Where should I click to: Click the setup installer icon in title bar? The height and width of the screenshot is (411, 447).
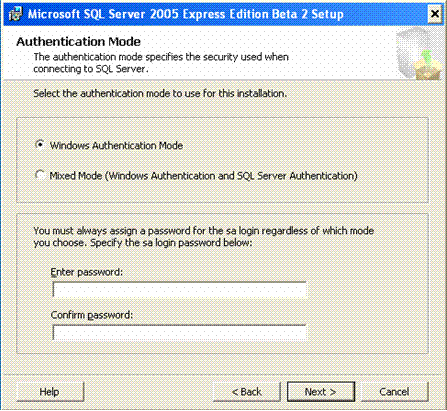[x=15, y=14]
